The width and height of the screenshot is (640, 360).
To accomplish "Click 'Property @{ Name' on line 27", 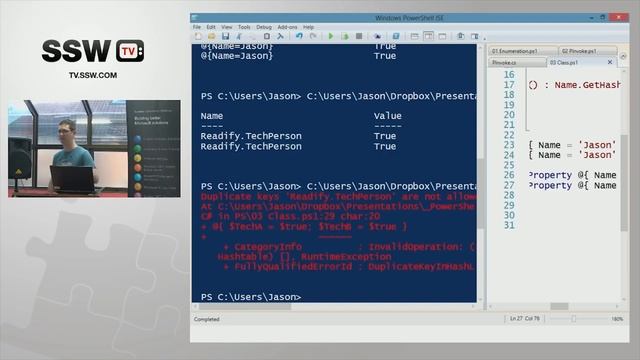I will (573, 186).
